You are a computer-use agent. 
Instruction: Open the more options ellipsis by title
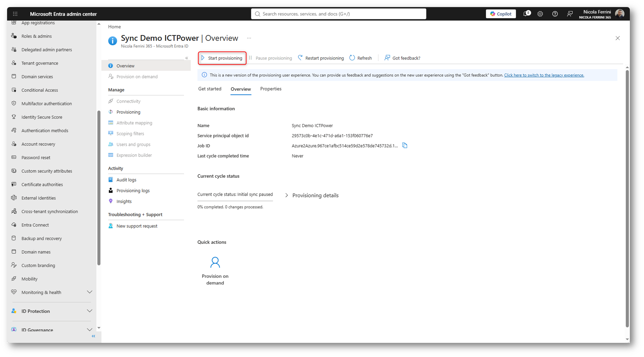tap(249, 38)
